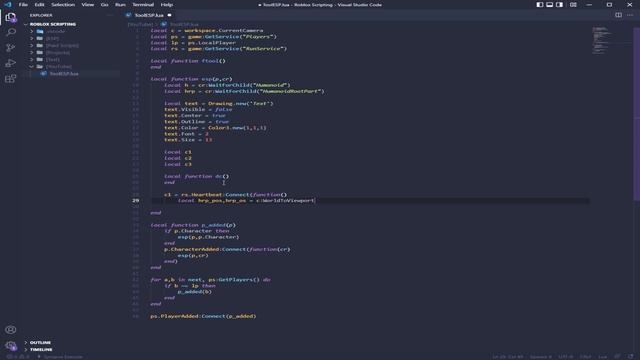Click the EXPLORER panel title
640x360 pixels.
click(x=41, y=15)
